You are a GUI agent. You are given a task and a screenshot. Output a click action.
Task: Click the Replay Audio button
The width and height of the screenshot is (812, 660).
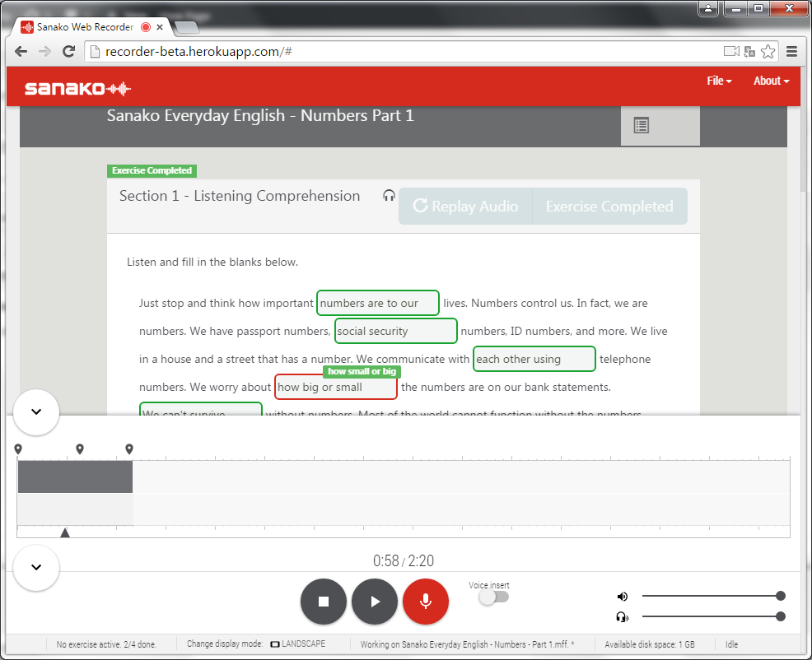466,207
